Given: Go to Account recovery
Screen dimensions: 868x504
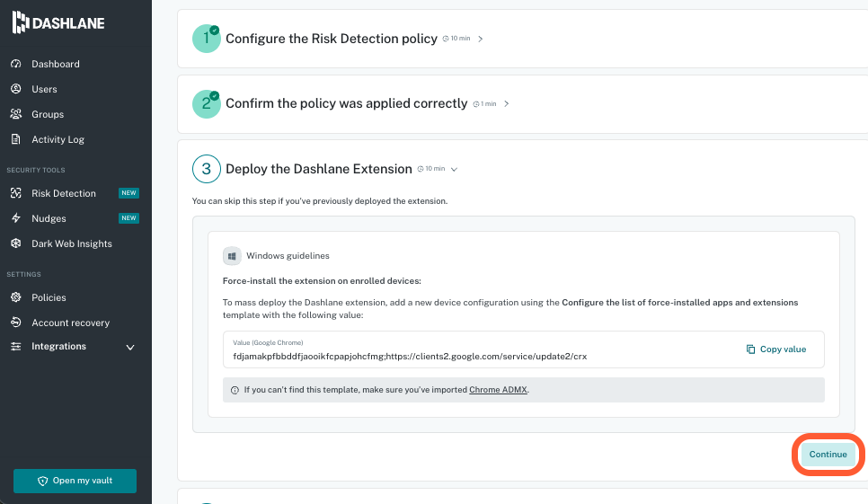Looking at the screenshot, I should click(70, 323).
